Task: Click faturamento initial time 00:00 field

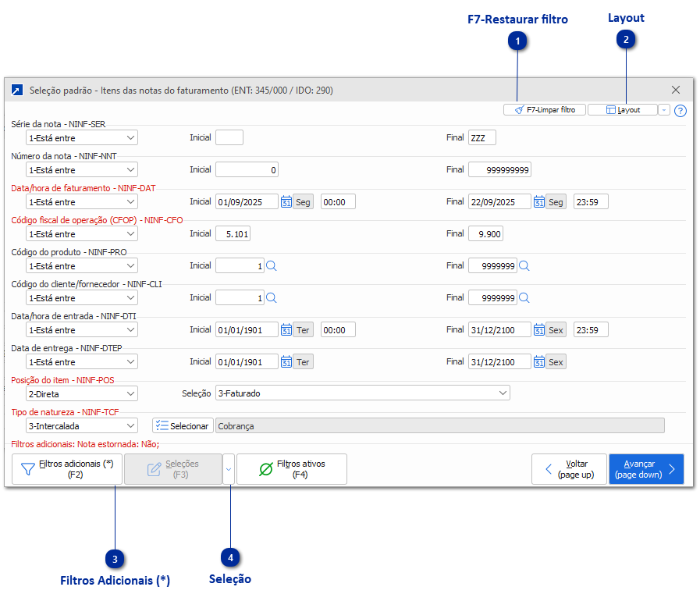Action: 338,202
